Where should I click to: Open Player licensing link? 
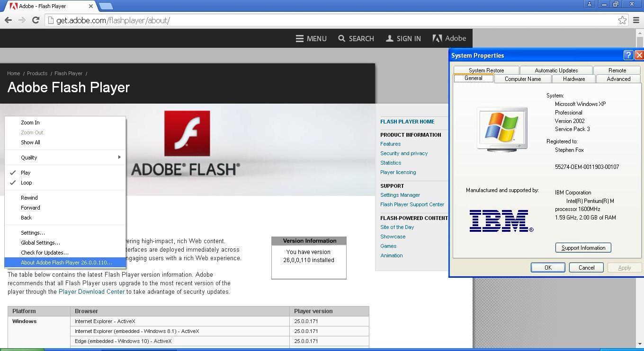coord(398,172)
